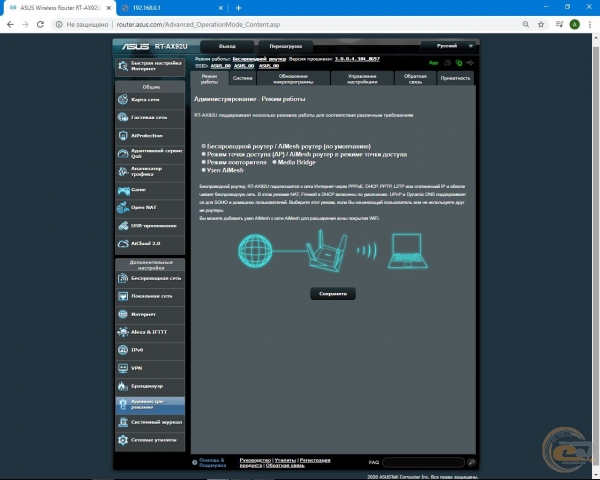The image size is (600, 480).
Task: Select Wireless router / AiMesh router mode
Action: tap(204, 146)
